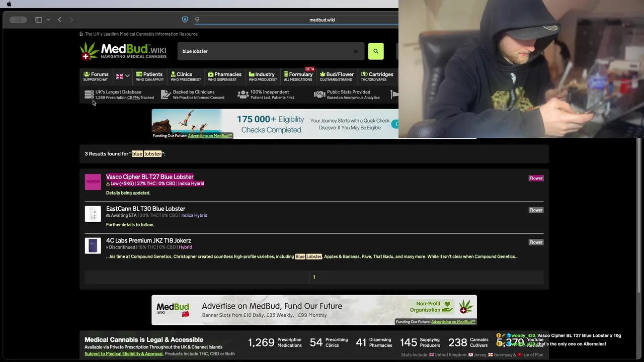Click 'Further details to follow.' text

(x=130, y=225)
